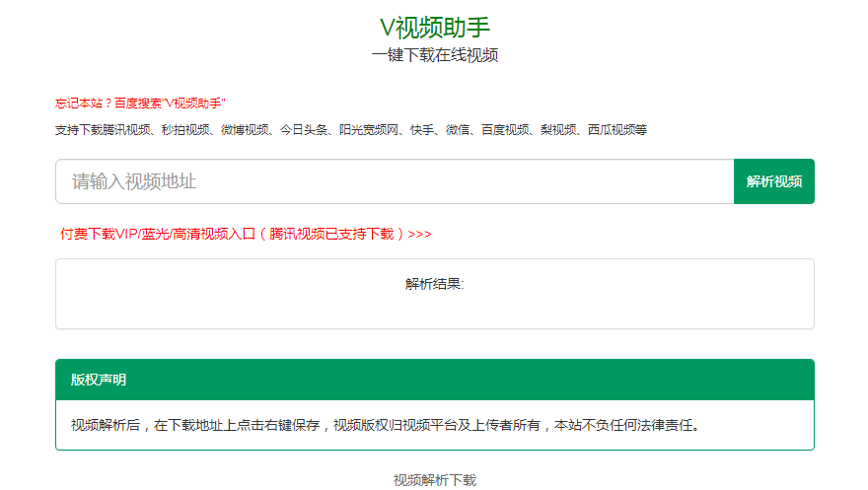This screenshot has width=868, height=490.
Task: Click the 一键下载在线视频 subtitle
Action: [x=434, y=55]
